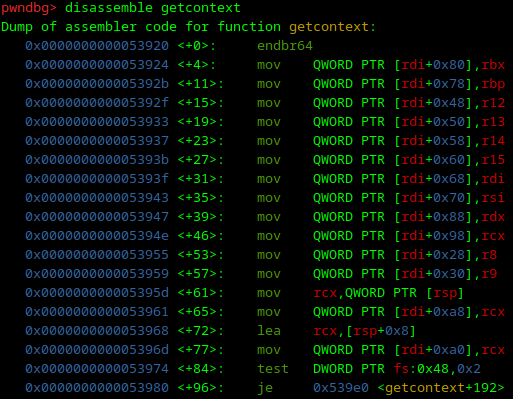Click address 0x0000000000053943
513x399 pixels.
coord(97,198)
